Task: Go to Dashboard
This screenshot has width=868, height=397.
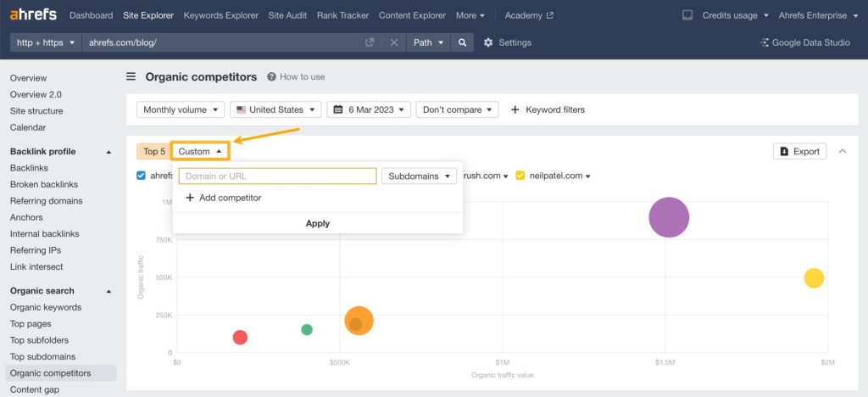Action: 91,15
